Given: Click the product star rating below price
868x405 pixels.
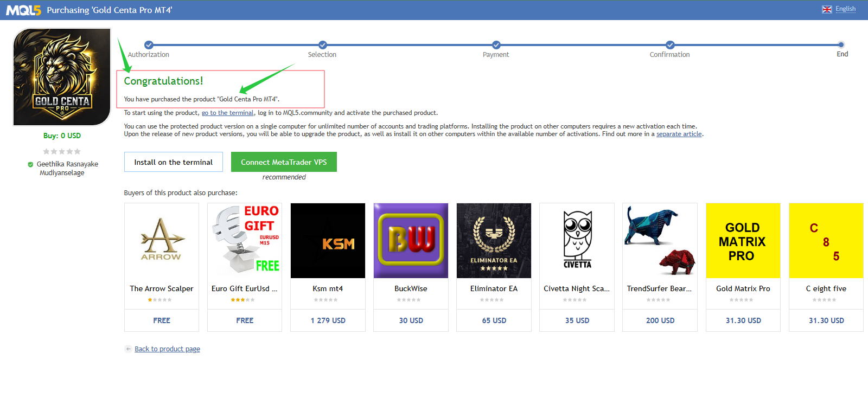Looking at the screenshot, I should click(x=62, y=151).
